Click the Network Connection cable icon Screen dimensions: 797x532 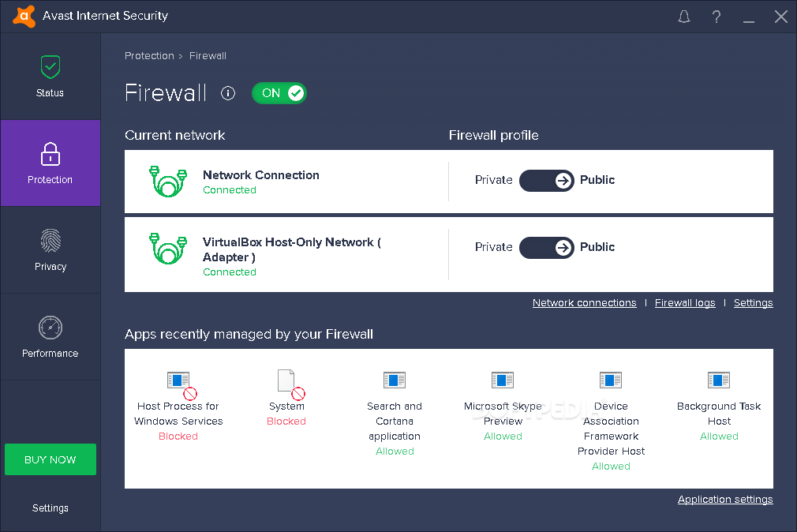[168, 181]
